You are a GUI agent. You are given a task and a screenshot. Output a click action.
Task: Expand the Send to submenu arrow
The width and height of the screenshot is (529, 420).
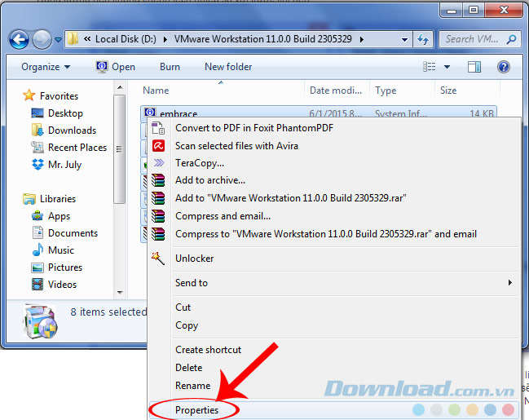pyautogui.click(x=509, y=283)
